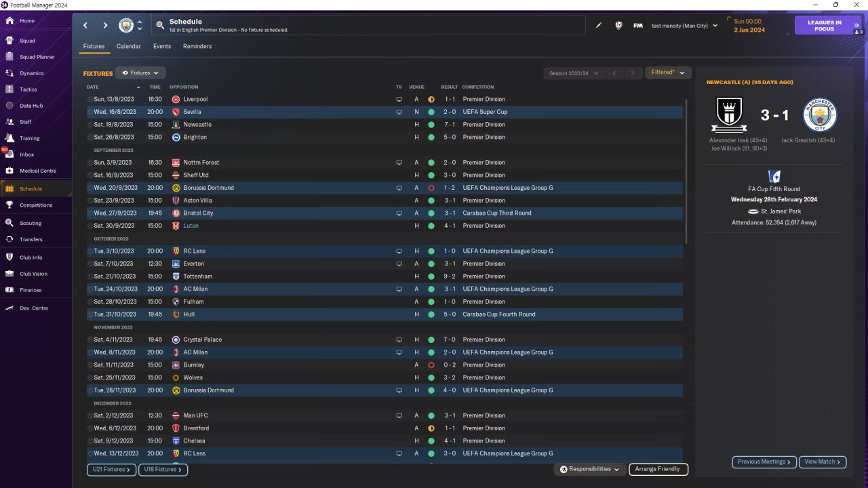Click the Schedule search bar

click(x=368, y=26)
